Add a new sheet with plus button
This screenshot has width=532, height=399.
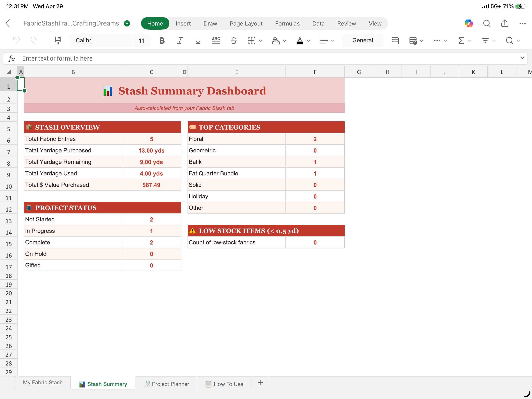tap(260, 382)
